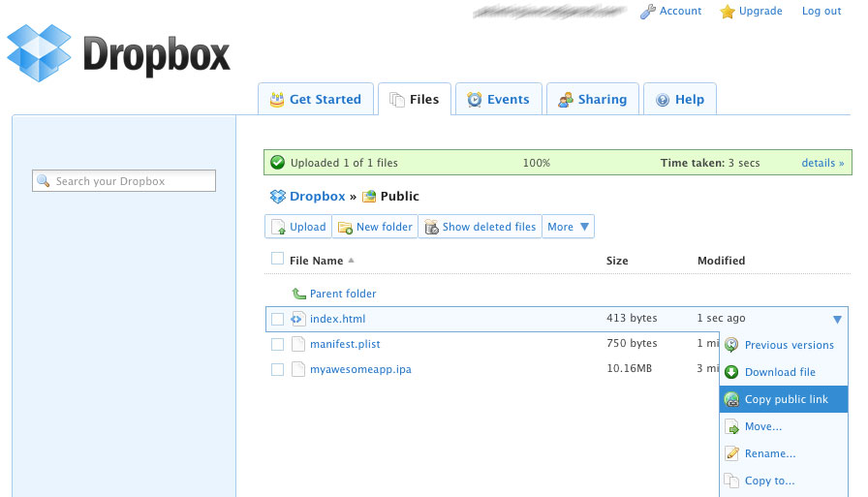This screenshot has height=497, width=868.
Task: Click the Move document arrow icon
Action: [x=731, y=426]
